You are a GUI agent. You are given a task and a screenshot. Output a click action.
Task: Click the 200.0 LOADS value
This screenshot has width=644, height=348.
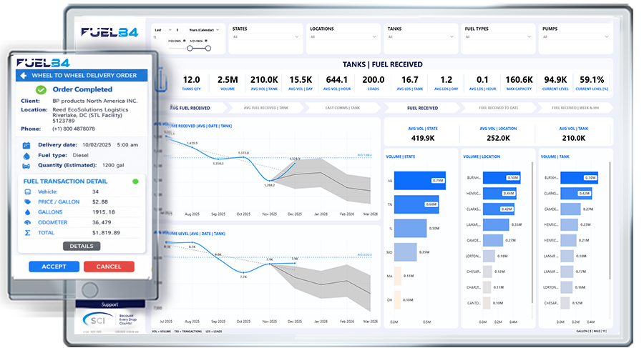point(374,79)
